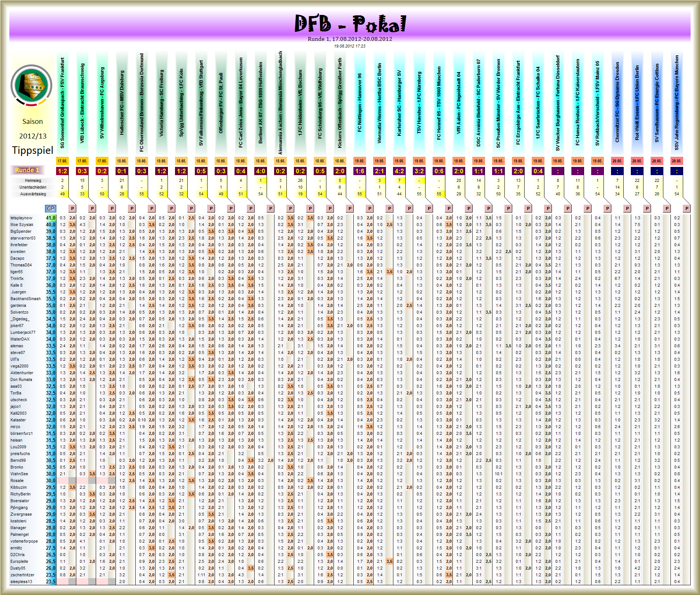This screenshot has height=595, width=700.
Task: Select GP value '27,5' for ermlitz
Action: click(x=50, y=548)
